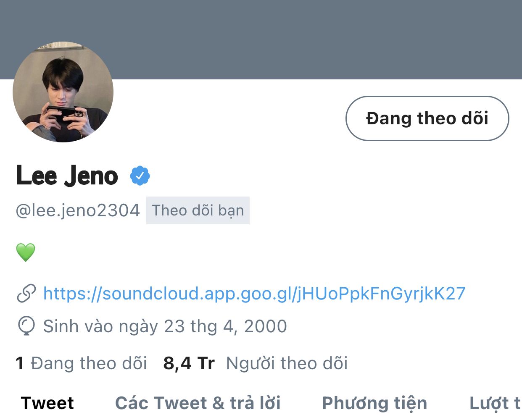522x420 pixels.
Task: Click the blue verified badge beside Lee Jeno
Action: (140, 176)
